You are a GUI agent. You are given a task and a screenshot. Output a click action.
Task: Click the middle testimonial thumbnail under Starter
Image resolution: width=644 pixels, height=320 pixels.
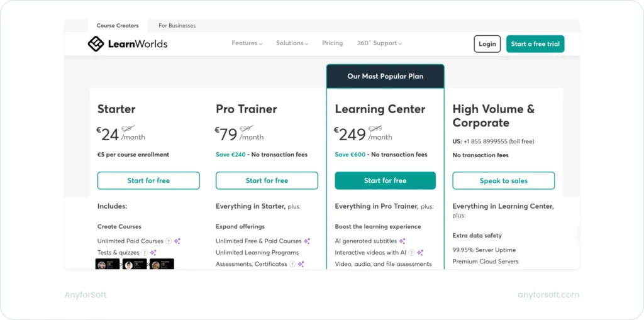point(135,264)
